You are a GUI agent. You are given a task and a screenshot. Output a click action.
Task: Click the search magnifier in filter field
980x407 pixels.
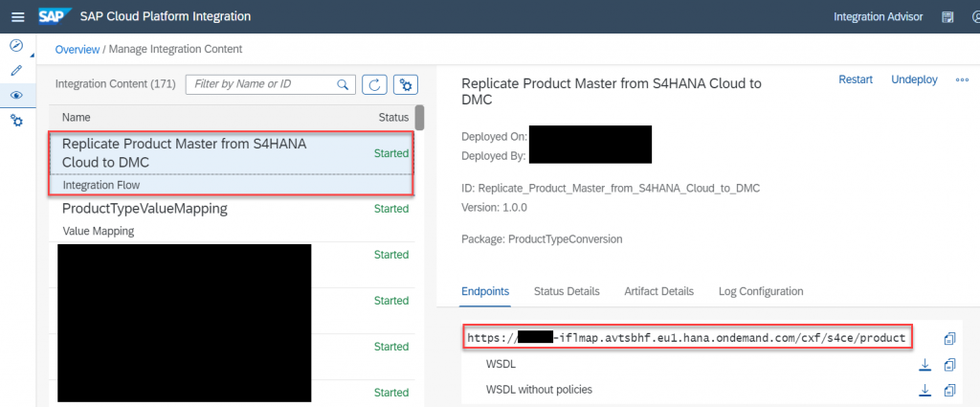(343, 84)
